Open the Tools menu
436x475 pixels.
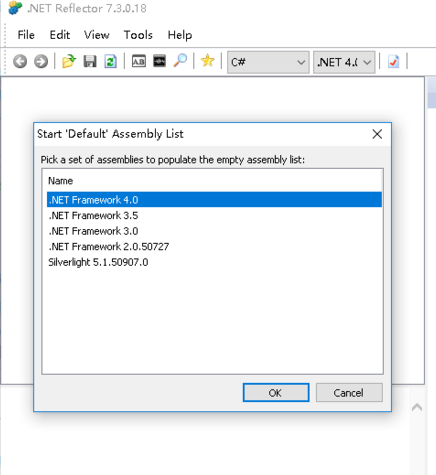138,35
